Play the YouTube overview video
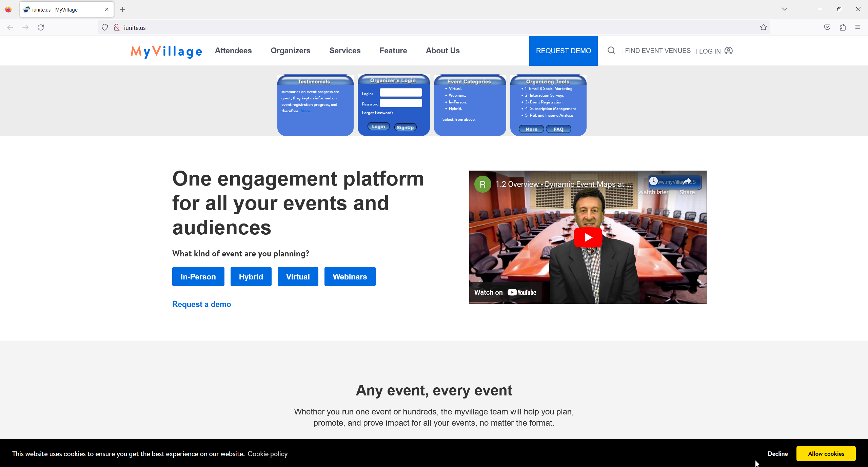The image size is (868, 467). [x=588, y=237]
